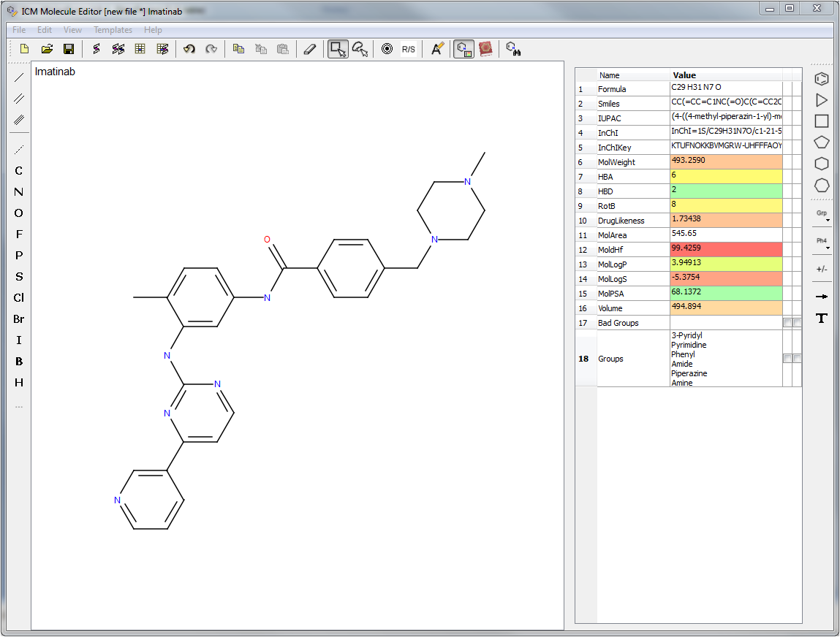Pick the Fluorine atom tool
840x637 pixels.
[19, 234]
